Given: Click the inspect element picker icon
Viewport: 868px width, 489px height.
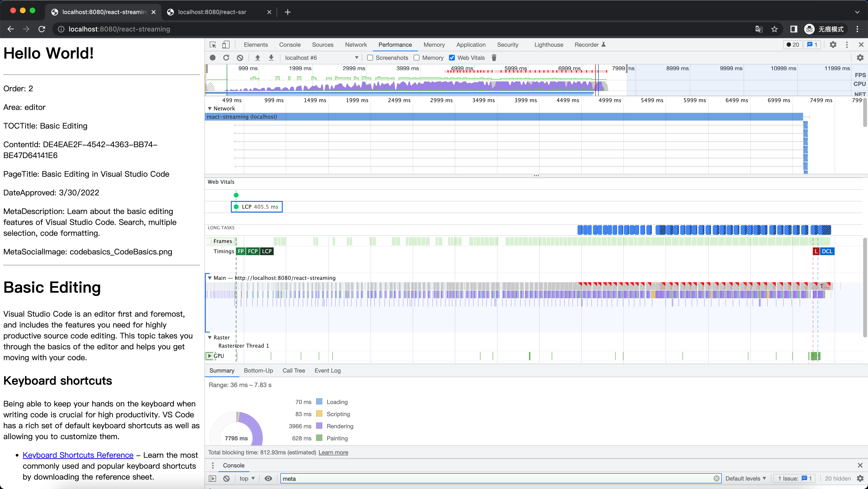Looking at the screenshot, I should [x=213, y=45].
